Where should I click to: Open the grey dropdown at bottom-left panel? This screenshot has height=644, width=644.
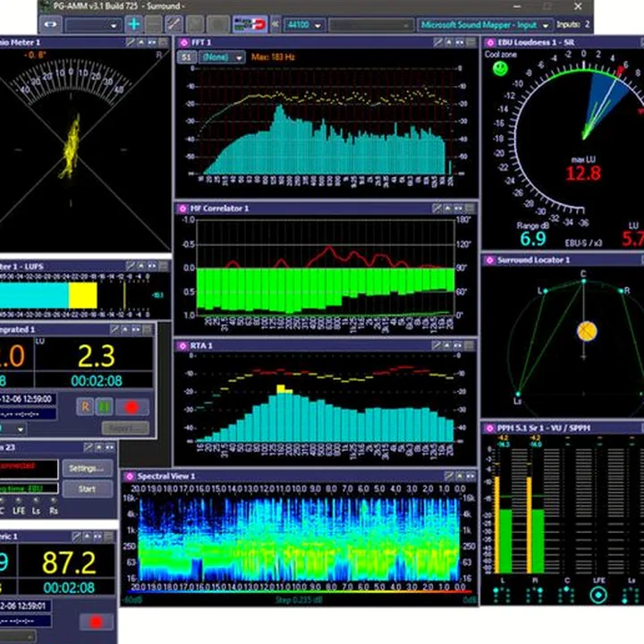17,637
